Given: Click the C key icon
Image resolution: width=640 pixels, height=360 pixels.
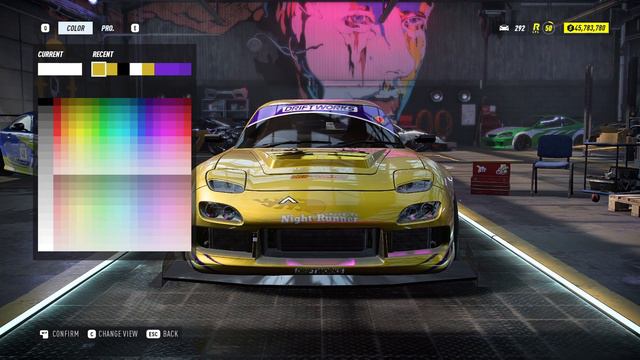Looking at the screenshot, I should tap(91, 334).
